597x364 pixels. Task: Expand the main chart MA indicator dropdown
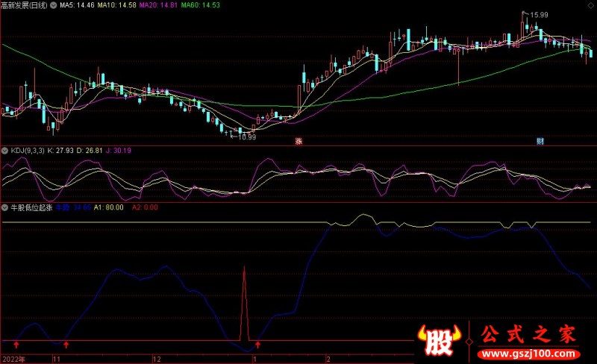pos(60,4)
